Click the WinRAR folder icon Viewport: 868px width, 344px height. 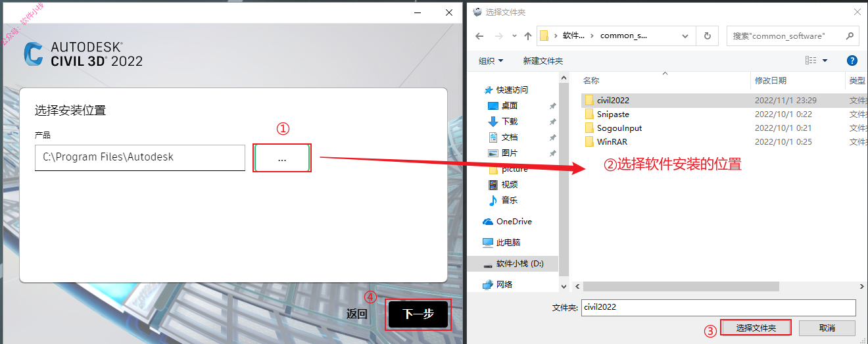(x=589, y=142)
